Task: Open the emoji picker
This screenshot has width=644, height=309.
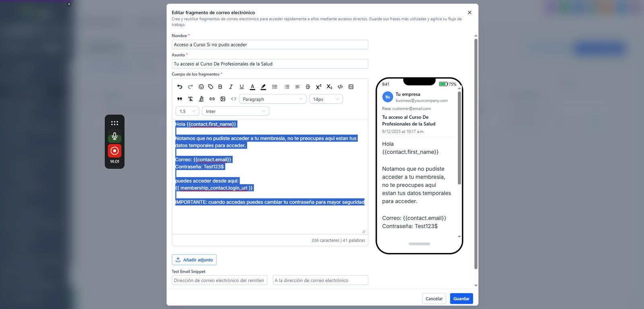Action: coord(201,87)
